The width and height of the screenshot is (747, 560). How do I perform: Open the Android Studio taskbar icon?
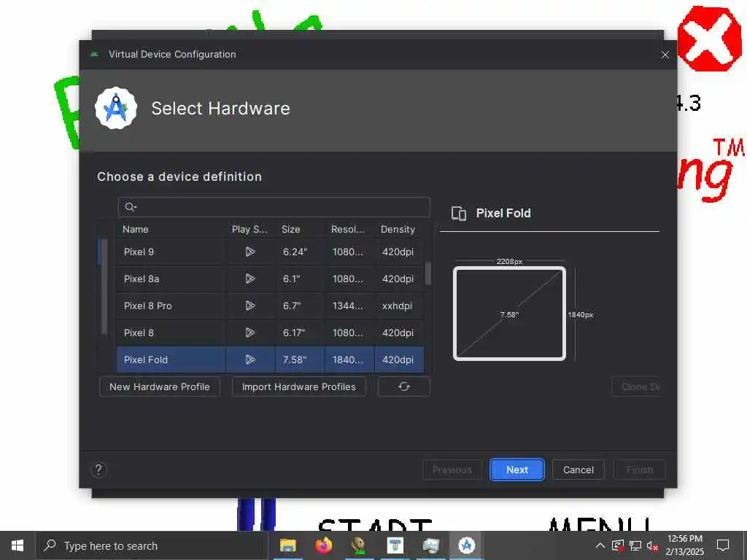click(466, 545)
